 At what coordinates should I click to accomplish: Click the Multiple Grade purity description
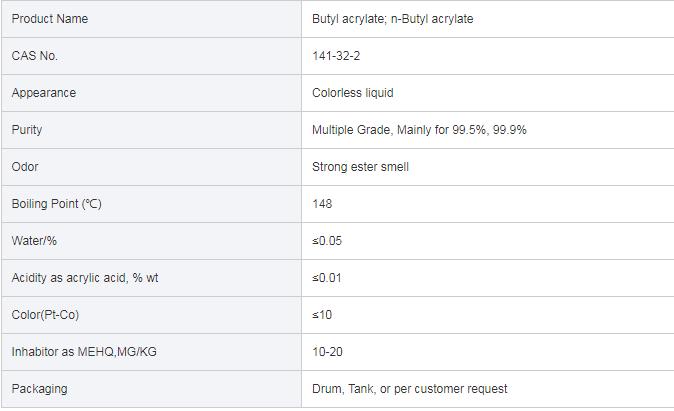tap(420, 130)
